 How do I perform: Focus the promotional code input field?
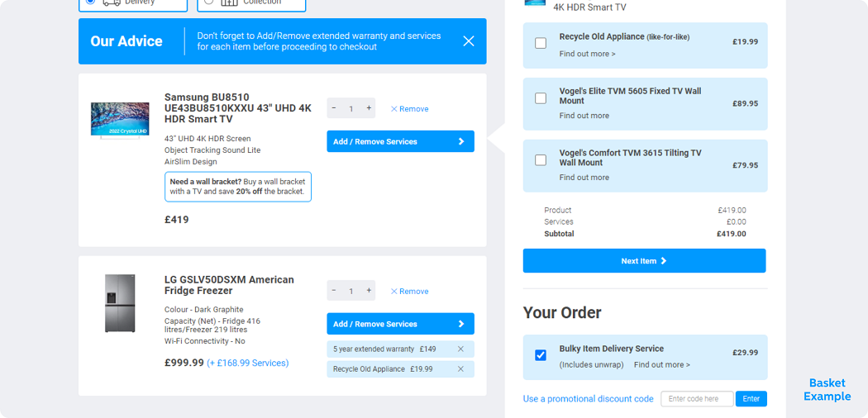click(x=697, y=399)
